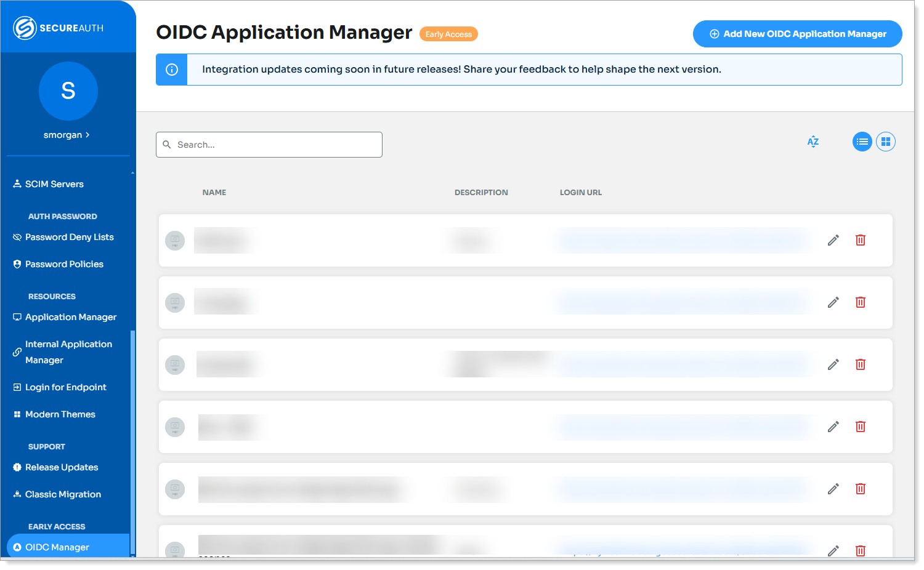Delete the fourth application row entry

click(861, 427)
